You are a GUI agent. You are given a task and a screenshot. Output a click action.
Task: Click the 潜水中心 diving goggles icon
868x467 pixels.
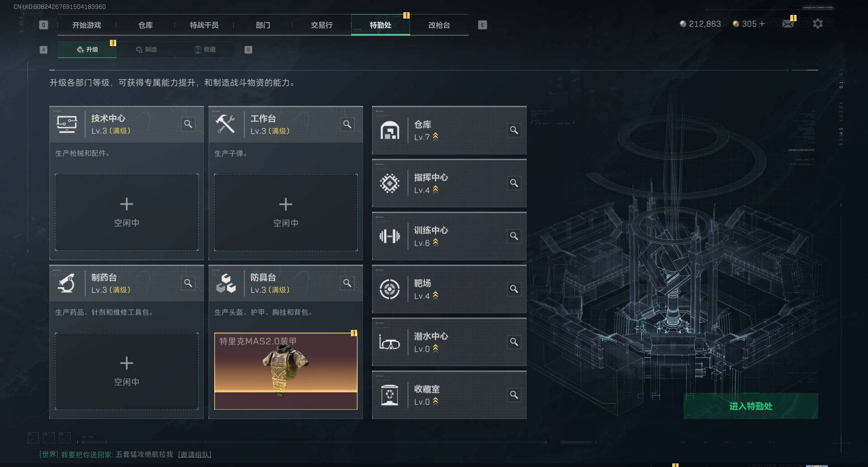click(389, 343)
